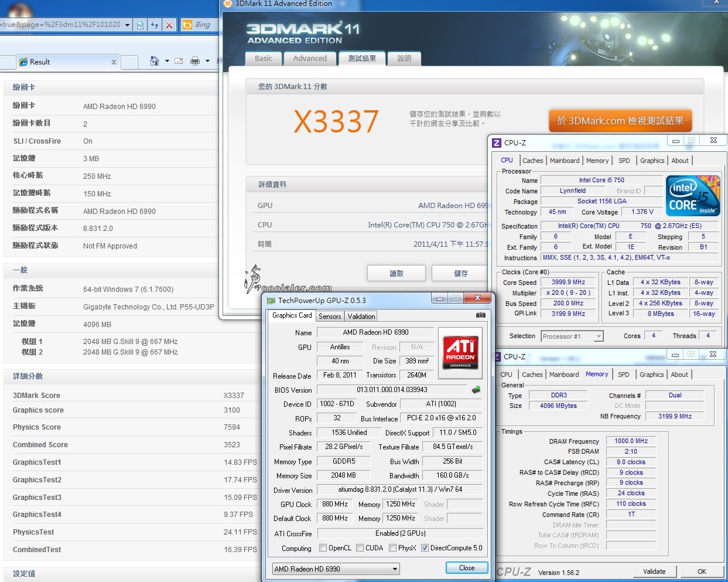Click the Core Speed value '3999.9 MHz'
Viewport: 728px width, 582px height.
(568, 282)
